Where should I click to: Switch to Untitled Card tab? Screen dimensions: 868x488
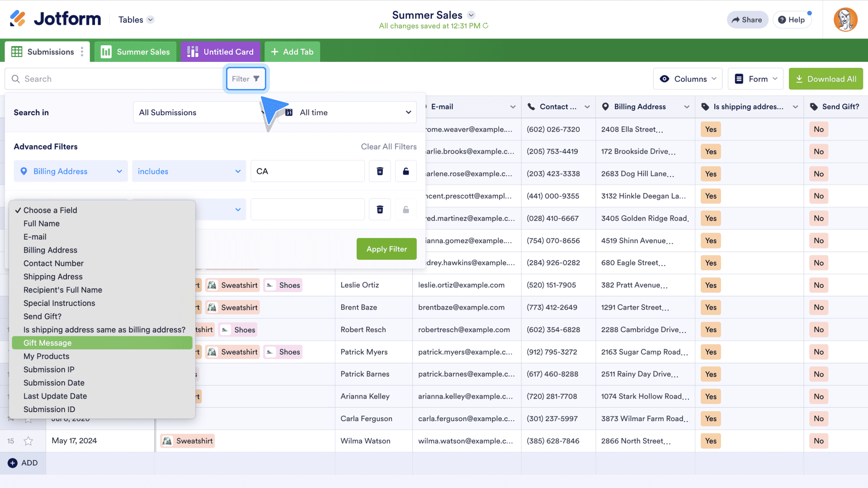coord(220,52)
